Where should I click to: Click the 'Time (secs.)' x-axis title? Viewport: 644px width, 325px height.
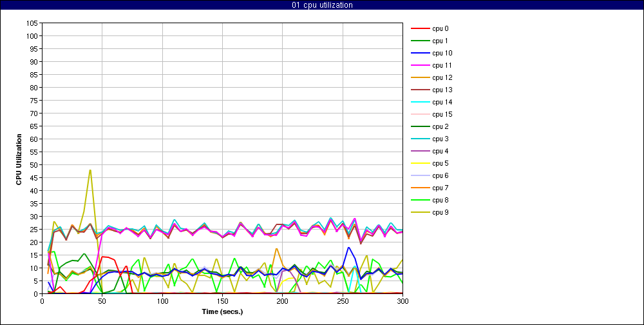pos(222,311)
